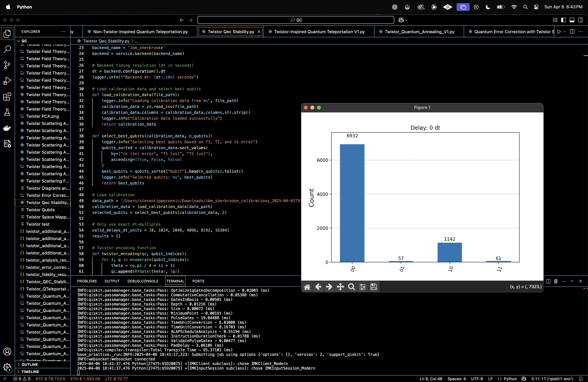Image resolution: width=588 pixels, height=382 pixels.
Task: Toggle the secondary side bar
Action: [581, 20]
